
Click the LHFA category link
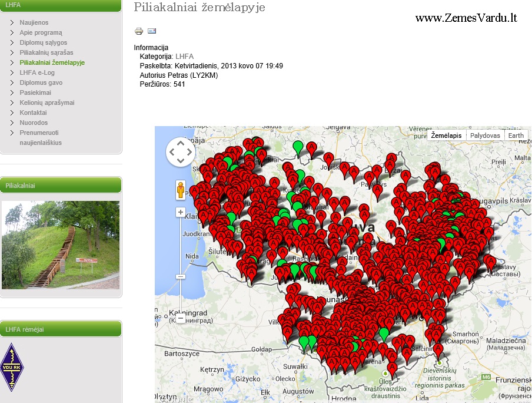[185, 57]
